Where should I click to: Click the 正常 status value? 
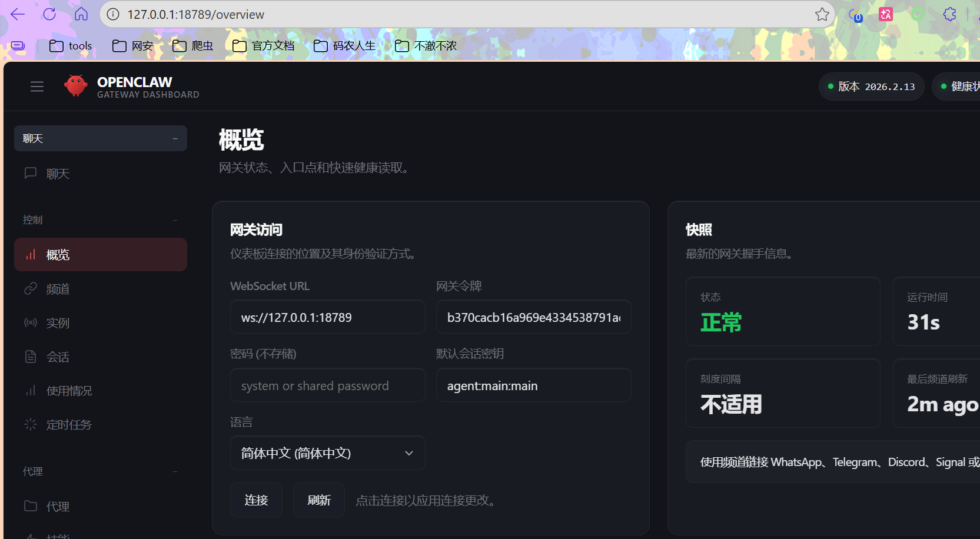tap(721, 322)
